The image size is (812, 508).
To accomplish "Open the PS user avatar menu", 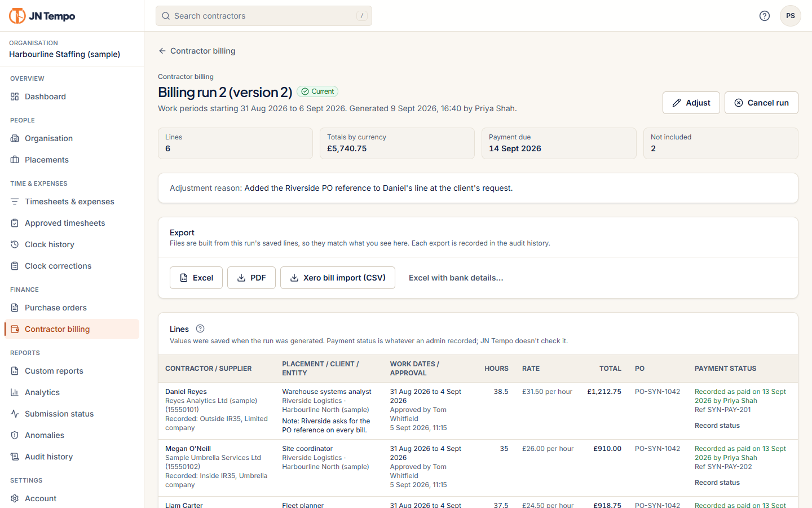I will [791, 16].
